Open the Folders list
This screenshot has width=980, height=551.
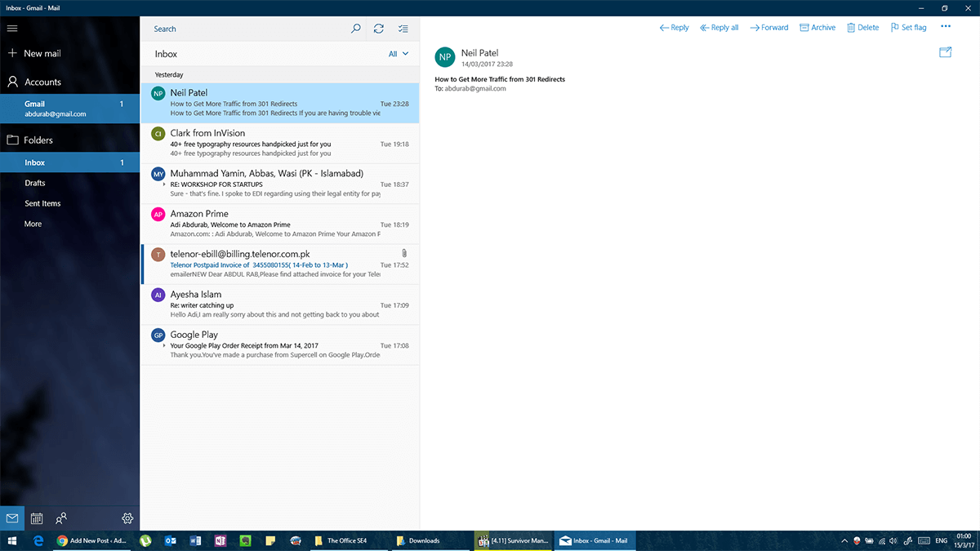[30, 140]
